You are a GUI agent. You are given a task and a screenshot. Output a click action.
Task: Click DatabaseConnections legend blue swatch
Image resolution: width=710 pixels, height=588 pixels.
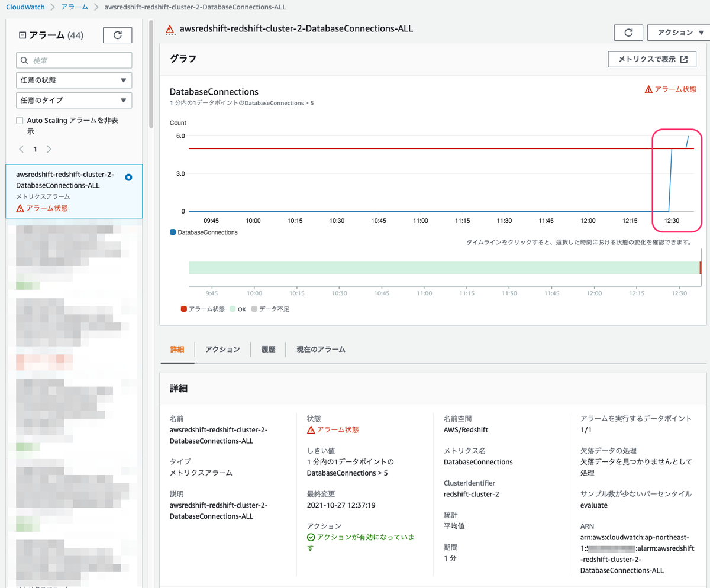[x=173, y=232]
